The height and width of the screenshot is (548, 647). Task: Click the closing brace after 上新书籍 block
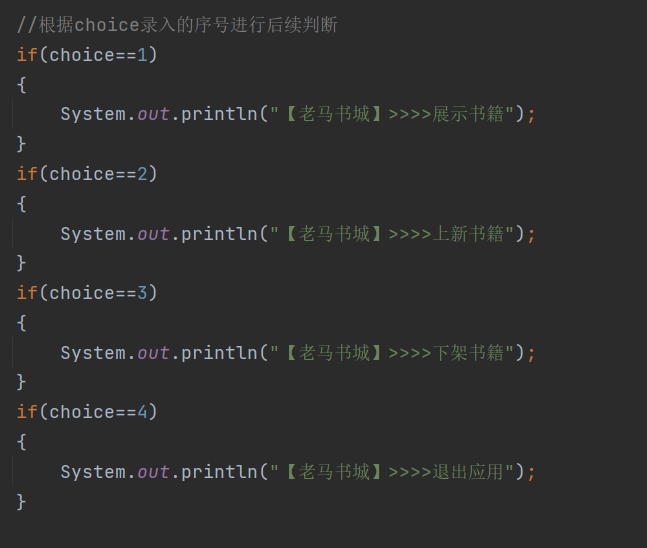21,263
